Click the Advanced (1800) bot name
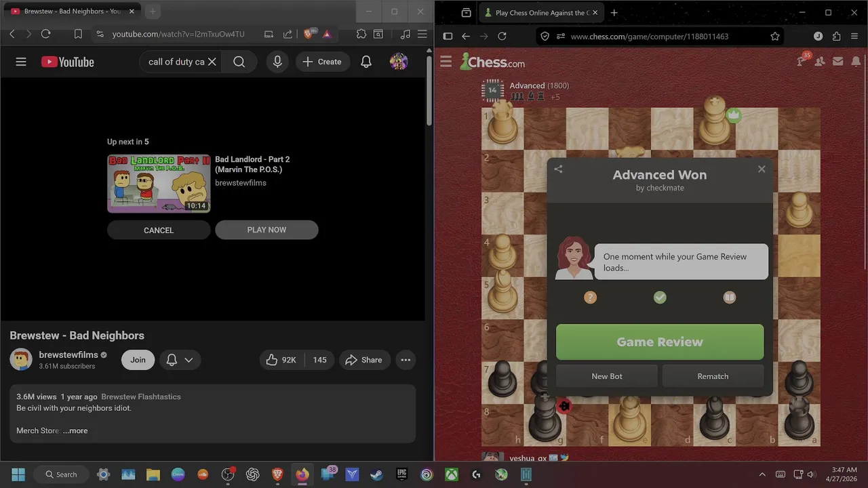The image size is (868, 488). [539, 85]
